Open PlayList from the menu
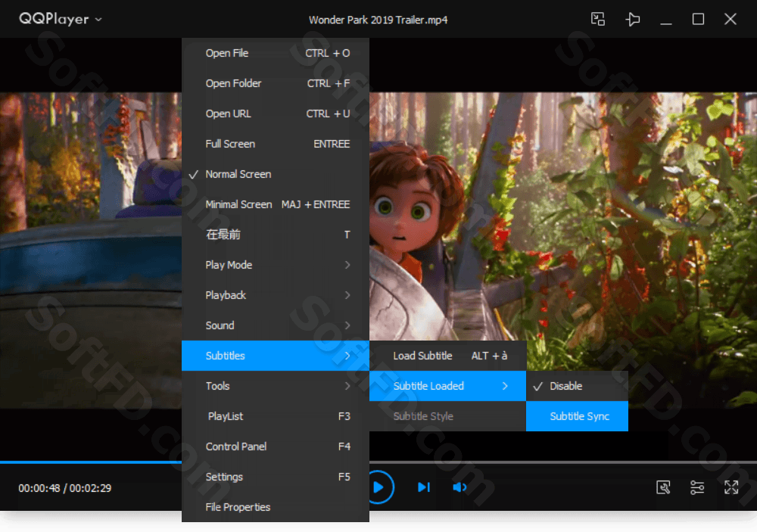The height and width of the screenshot is (532, 757). coord(276,416)
